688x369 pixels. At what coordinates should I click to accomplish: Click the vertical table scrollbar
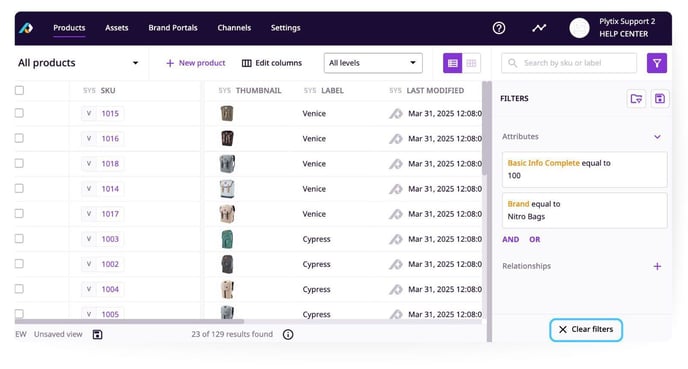click(x=484, y=128)
